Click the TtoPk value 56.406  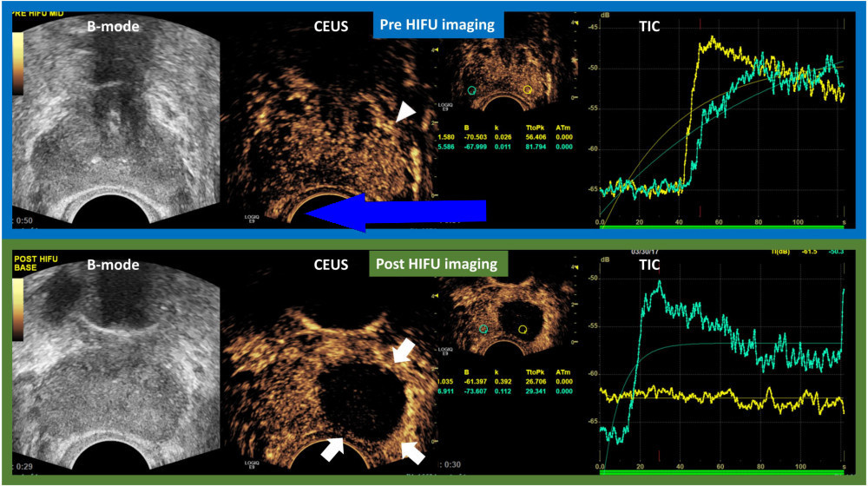coord(536,137)
